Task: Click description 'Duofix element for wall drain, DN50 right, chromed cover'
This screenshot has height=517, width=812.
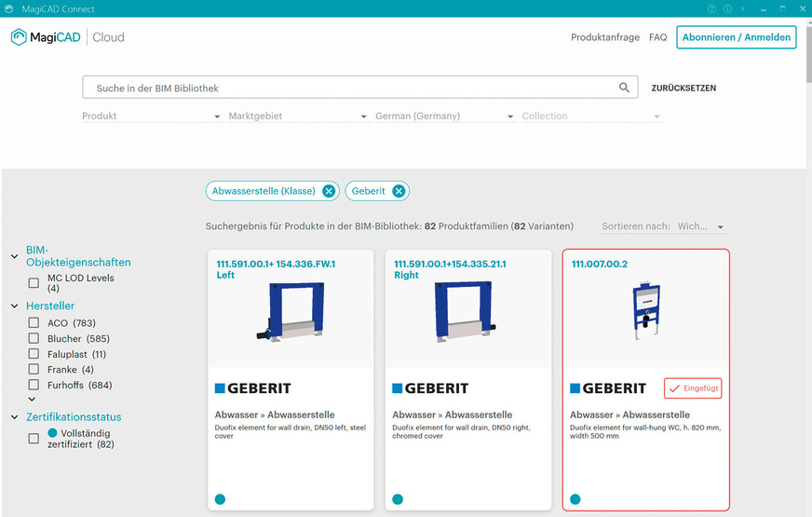Action: point(461,431)
